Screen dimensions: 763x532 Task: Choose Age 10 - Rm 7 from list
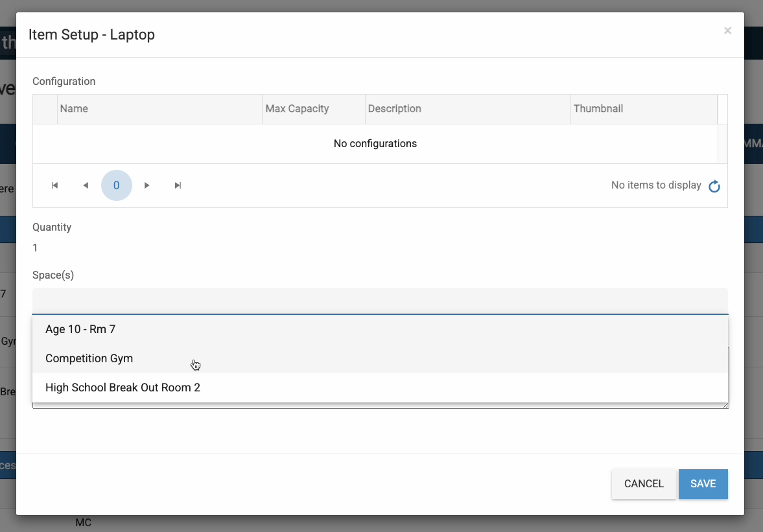[80, 329]
